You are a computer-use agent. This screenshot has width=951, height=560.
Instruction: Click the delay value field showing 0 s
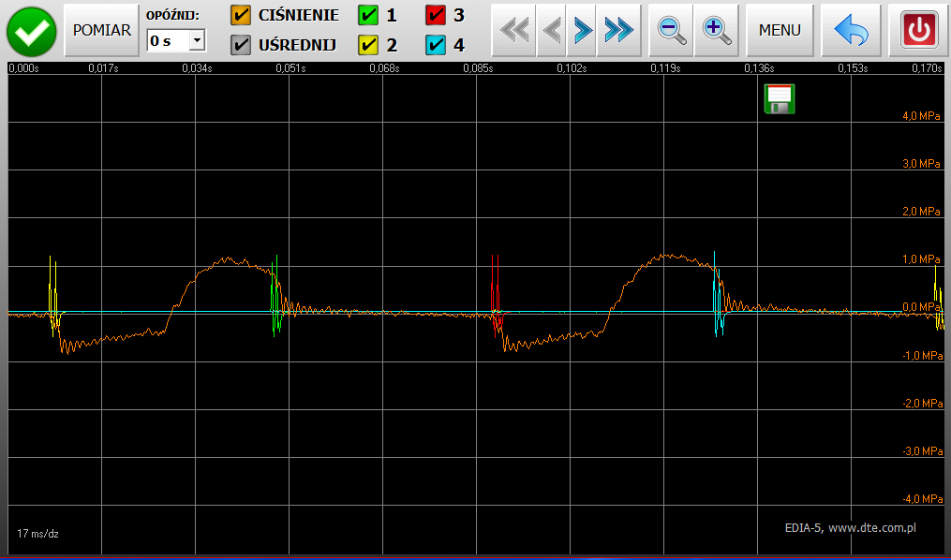point(169,40)
